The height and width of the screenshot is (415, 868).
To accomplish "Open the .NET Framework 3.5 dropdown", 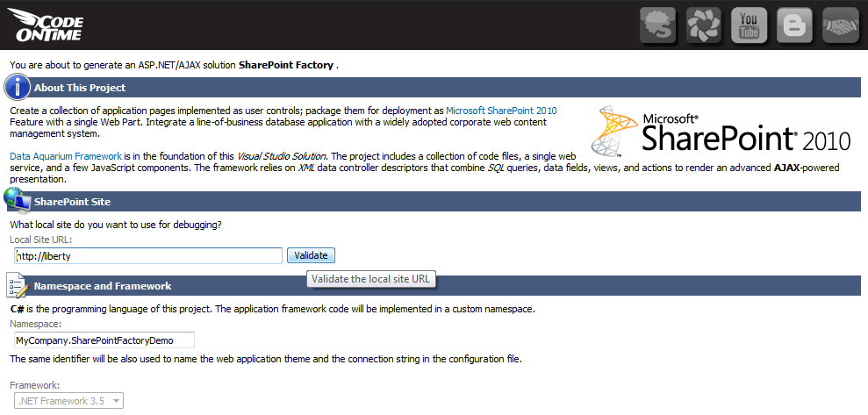I will (x=68, y=401).
